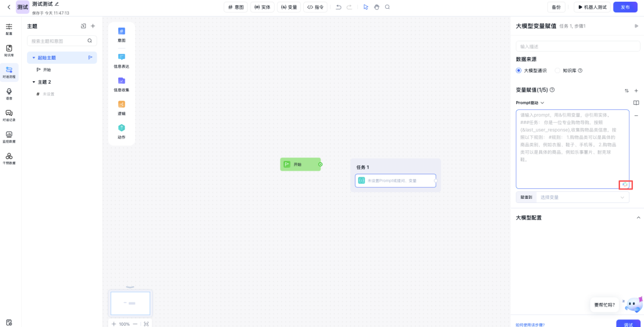Click the flag icon on 起始主题 row
The width and height of the screenshot is (644, 327).
[x=90, y=57]
